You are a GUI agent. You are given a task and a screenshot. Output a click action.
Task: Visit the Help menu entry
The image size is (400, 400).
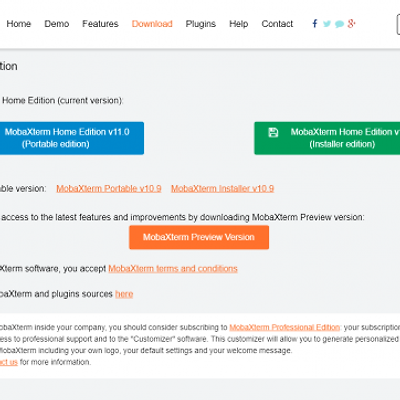click(x=239, y=24)
